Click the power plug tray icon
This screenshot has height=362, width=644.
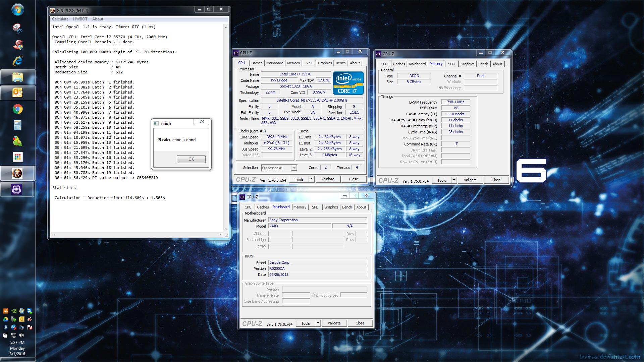pos(6,335)
